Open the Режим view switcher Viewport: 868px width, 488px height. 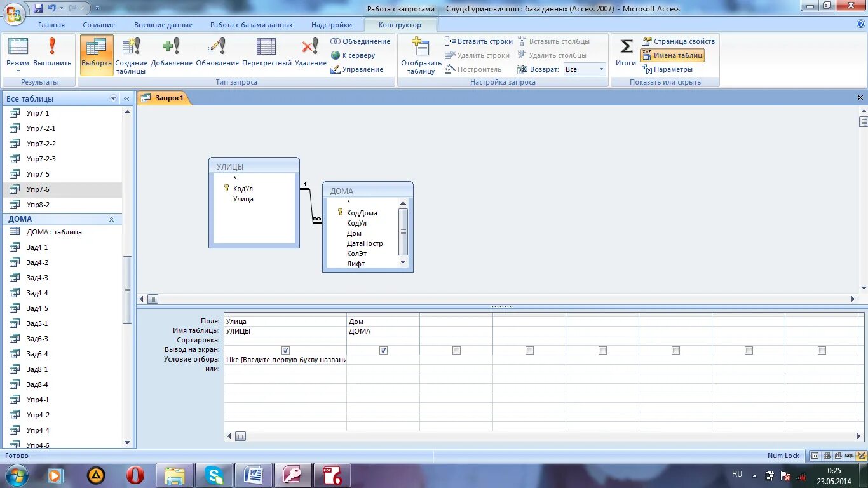[18, 55]
